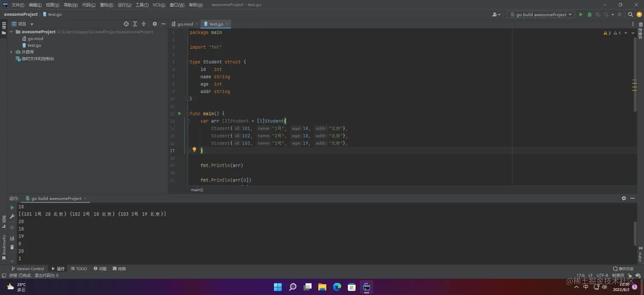Open the 终端 tool window
The image size is (644, 295).
point(119,269)
